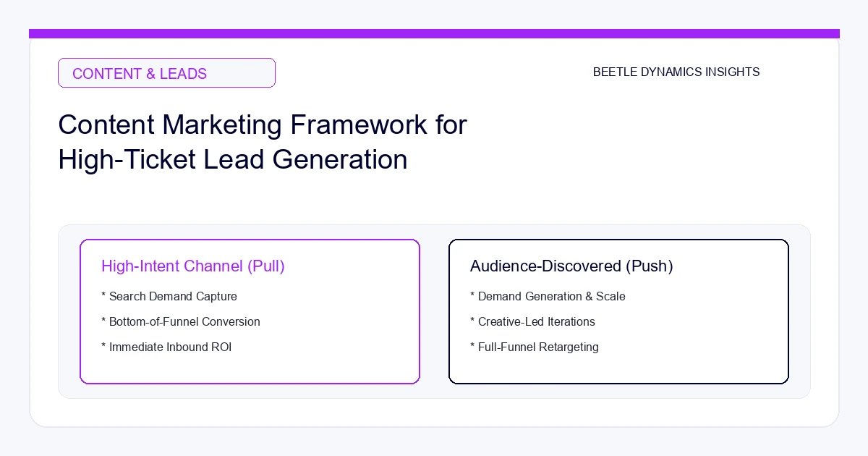Click the Creative-Led Iterations bullet
Image resolution: width=868 pixels, height=456 pixels.
[x=532, y=322]
